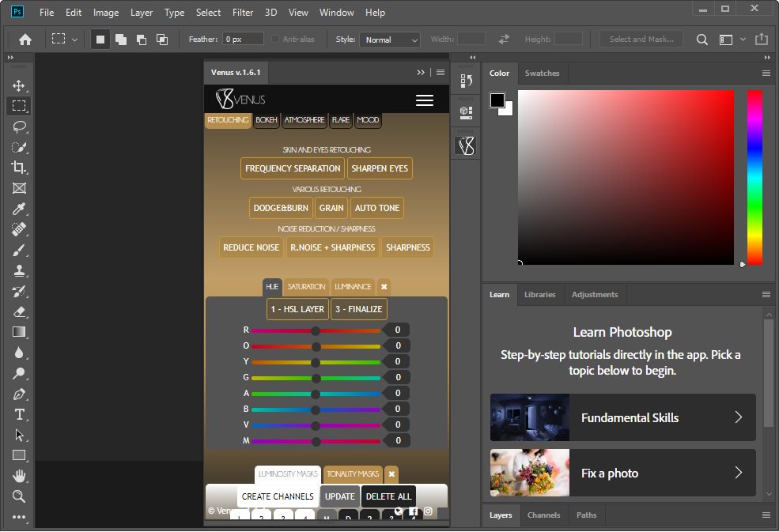Switch to the Adjustments tab
779x532 pixels.
(x=595, y=295)
